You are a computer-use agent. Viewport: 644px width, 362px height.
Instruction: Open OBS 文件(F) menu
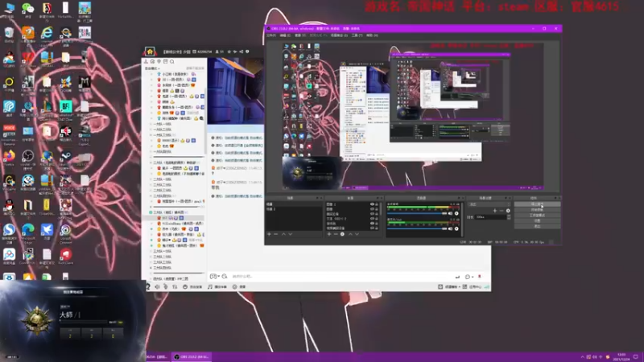(271, 35)
